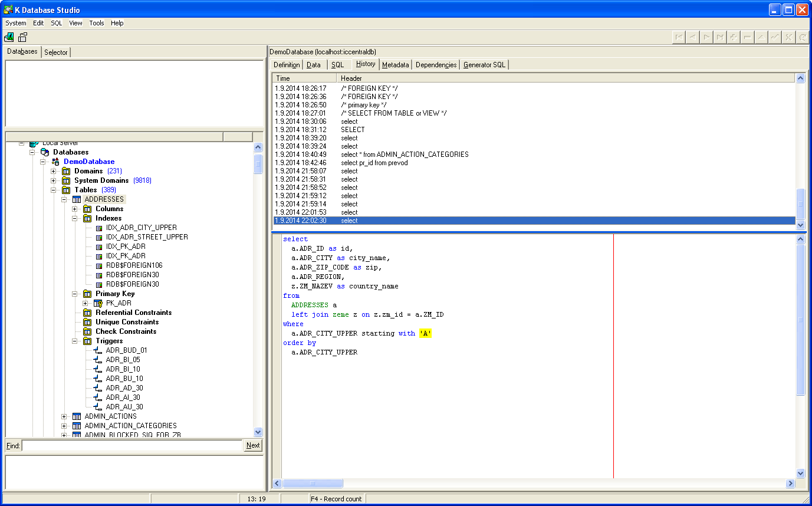Click the DemoDatabase icon in the tree

pos(55,162)
